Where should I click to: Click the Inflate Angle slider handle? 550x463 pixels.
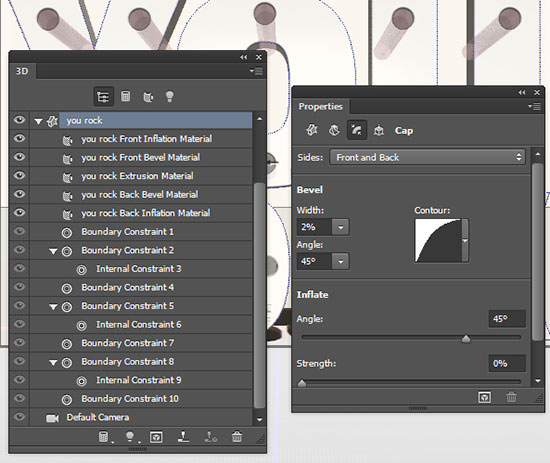pyautogui.click(x=466, y=338)
